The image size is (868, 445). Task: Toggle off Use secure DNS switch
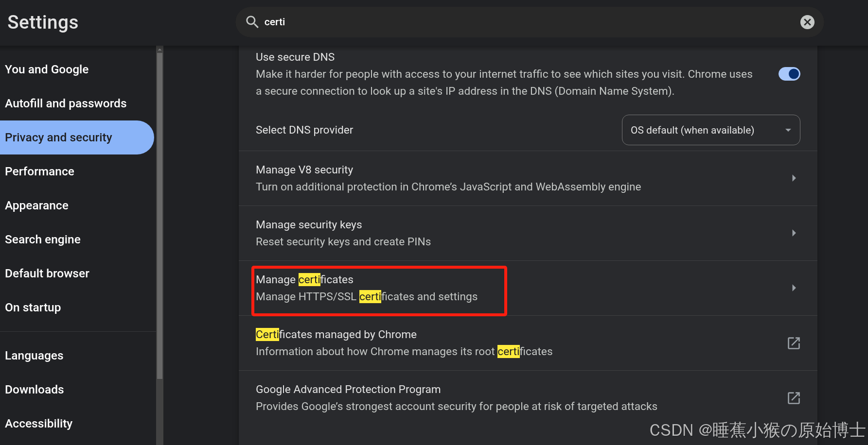(x=789, y=74)
